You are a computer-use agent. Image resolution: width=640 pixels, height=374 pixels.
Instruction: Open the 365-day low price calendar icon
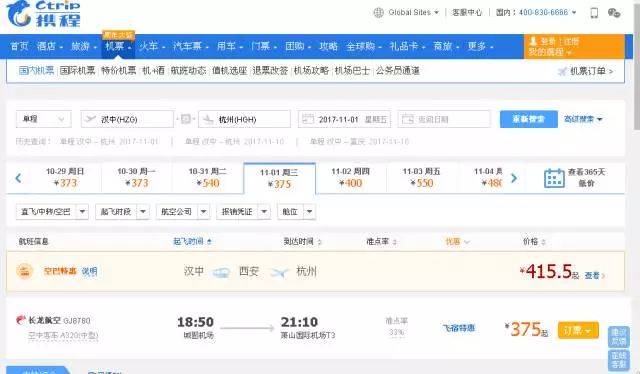click(554, 178)
